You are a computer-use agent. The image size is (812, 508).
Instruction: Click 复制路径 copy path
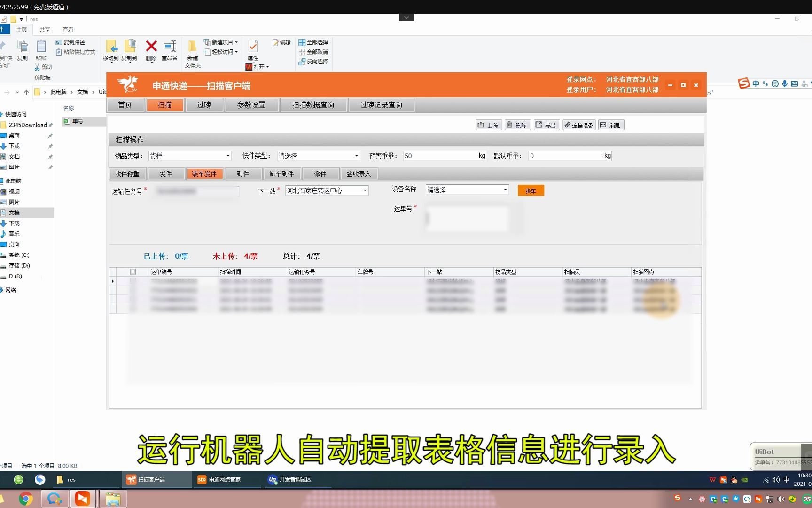tap(70, 42)
